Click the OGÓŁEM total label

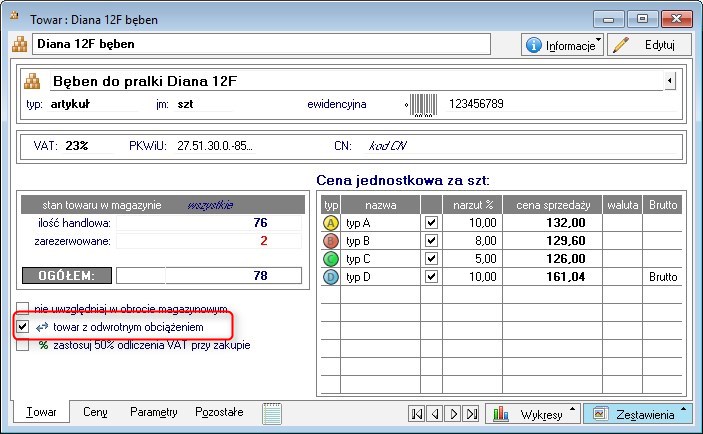click(x=67, y=275)
